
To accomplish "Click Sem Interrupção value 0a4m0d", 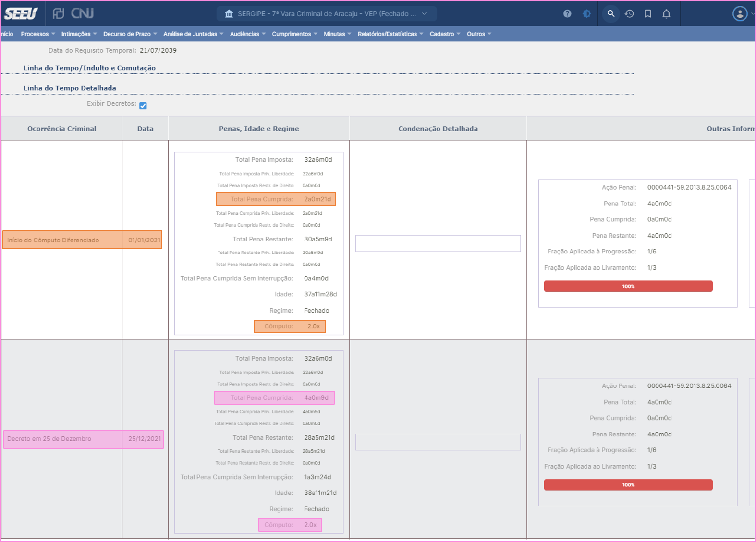I will pos(316,278).
